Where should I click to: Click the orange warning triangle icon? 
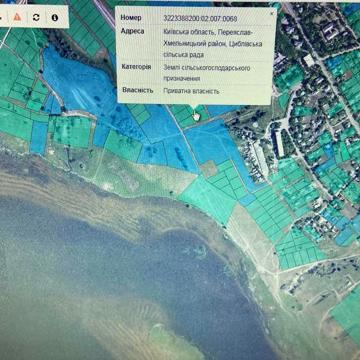click(17, 17)
